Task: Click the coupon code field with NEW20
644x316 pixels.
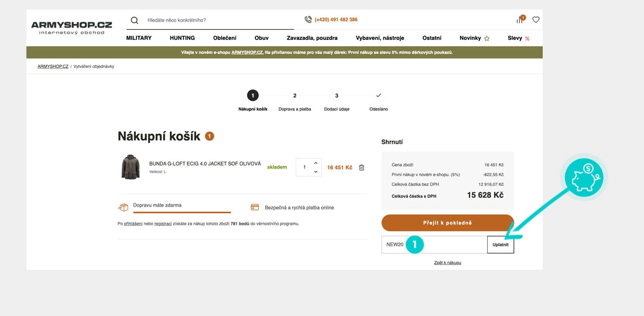Action: tap(434, 245)
